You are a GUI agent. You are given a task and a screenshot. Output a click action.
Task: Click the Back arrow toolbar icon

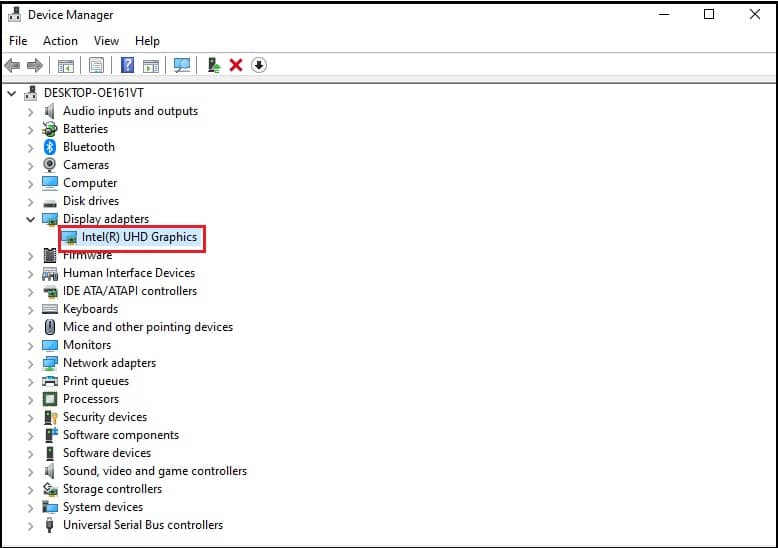pyautogui.click(x=12, y=65)
